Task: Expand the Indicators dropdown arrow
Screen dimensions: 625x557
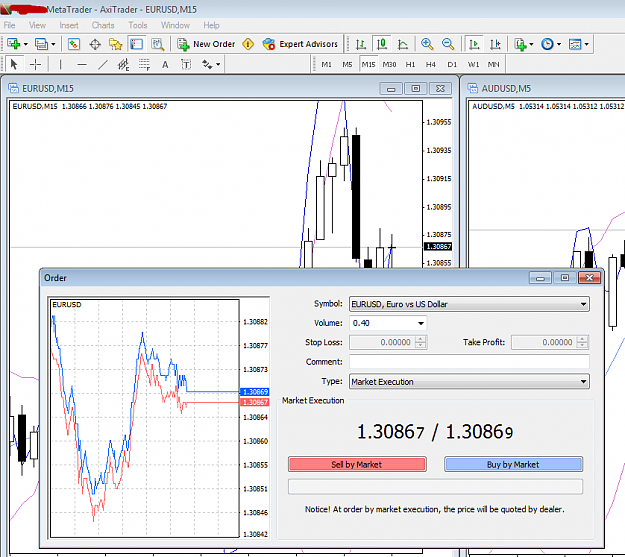Action: tap(531, 44)
